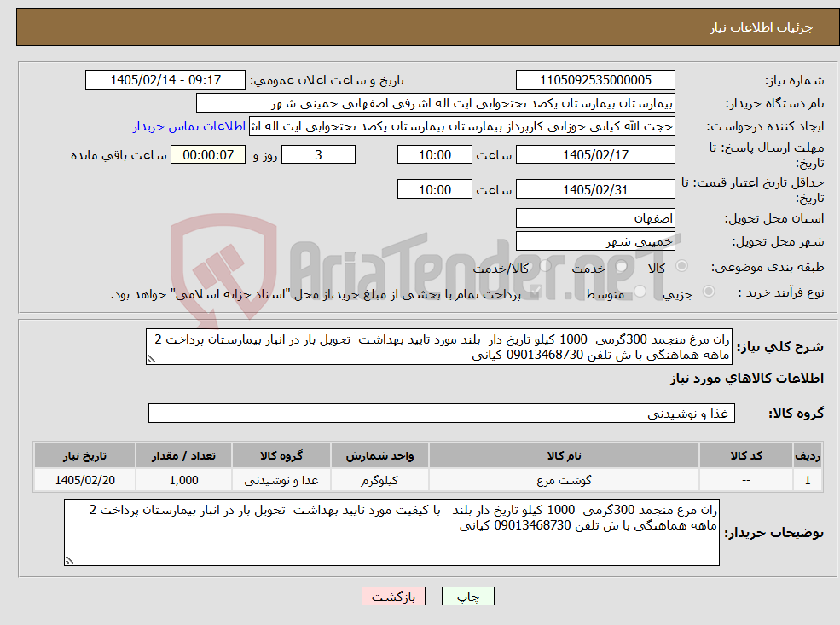Click the شرح کلی نیاز label
This screenshot has width=840, height=625.
(x=780, y=347)
